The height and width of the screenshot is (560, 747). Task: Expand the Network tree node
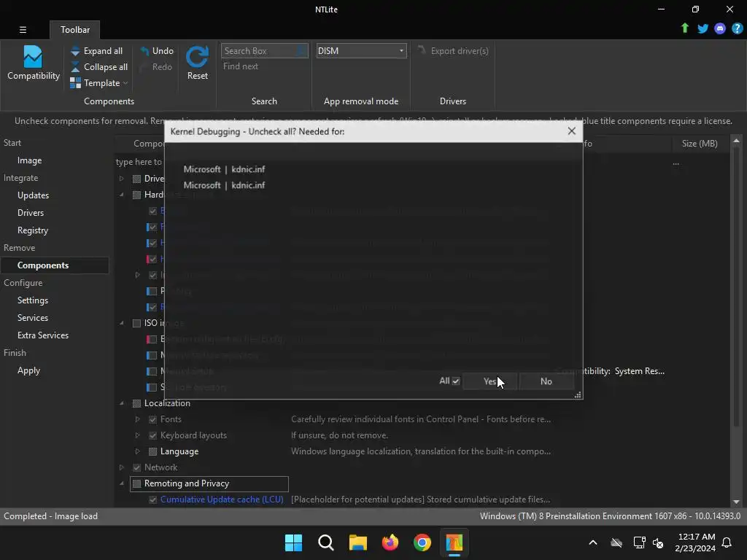click(x=122, y=467)
